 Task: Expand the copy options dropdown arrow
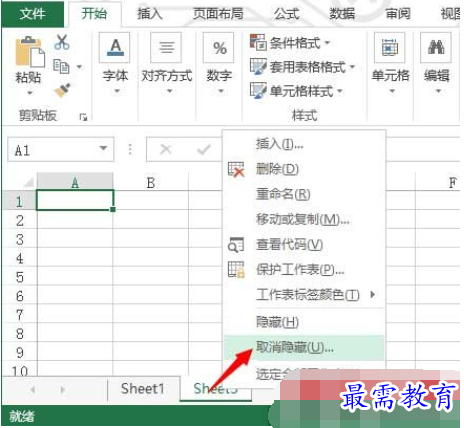click(x=79, y=67)
